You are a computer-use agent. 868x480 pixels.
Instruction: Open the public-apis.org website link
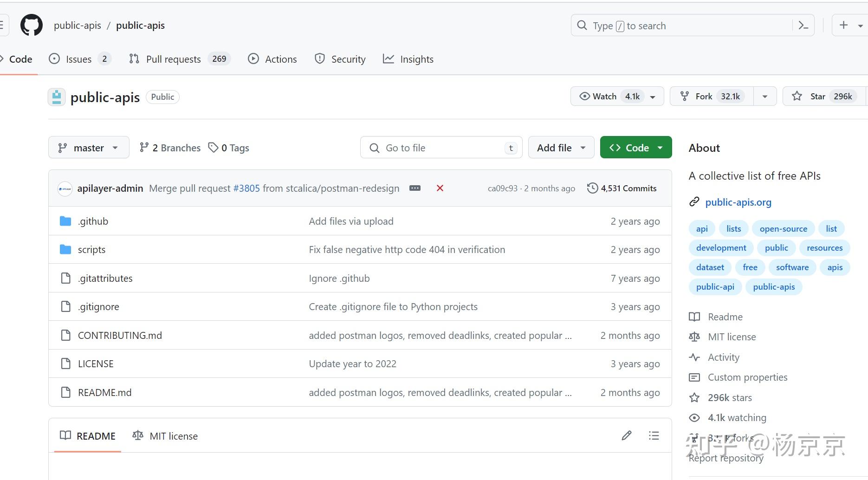pyautogui.click(x=738, y=202)
